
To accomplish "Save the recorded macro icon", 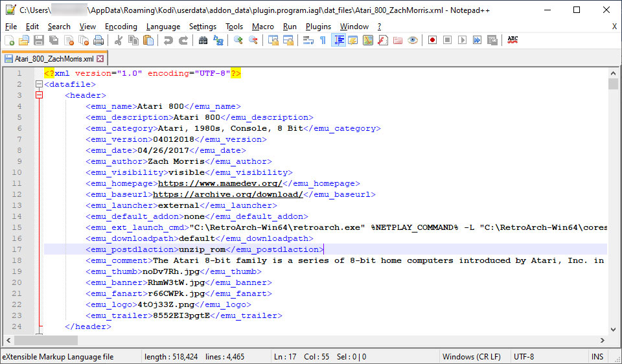I will pyautogui.click(x=492, y=40).
